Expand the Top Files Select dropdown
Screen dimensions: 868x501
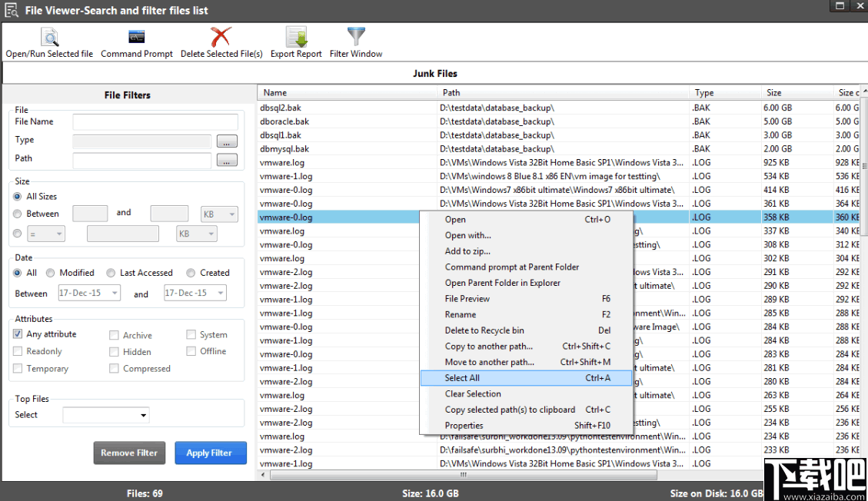point(105,415)
